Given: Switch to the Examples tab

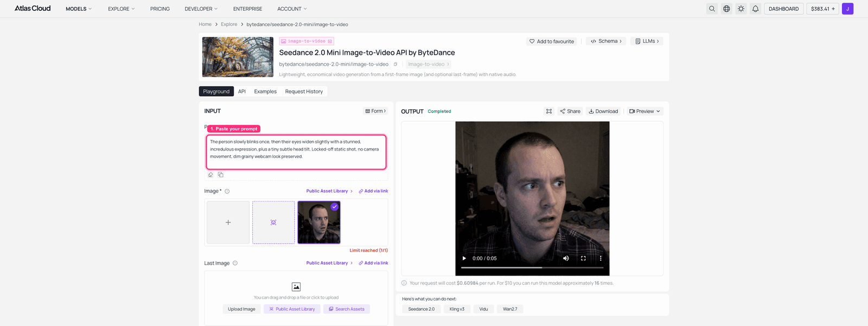Looking at the screenshot, I should [x=265, y=91].
